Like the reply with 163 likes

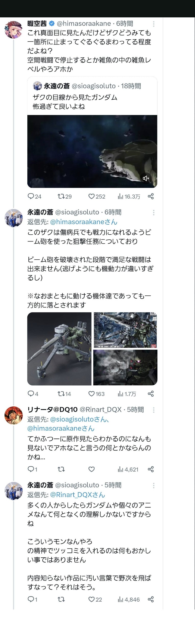click(96, 394)
